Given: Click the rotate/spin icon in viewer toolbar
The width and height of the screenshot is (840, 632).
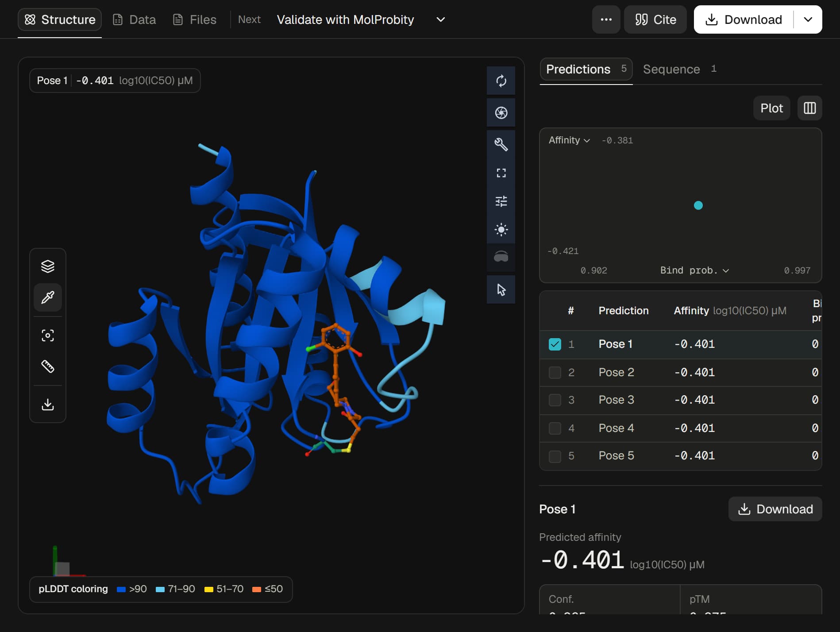Looking at the screenshot, I should pos(501,81).
